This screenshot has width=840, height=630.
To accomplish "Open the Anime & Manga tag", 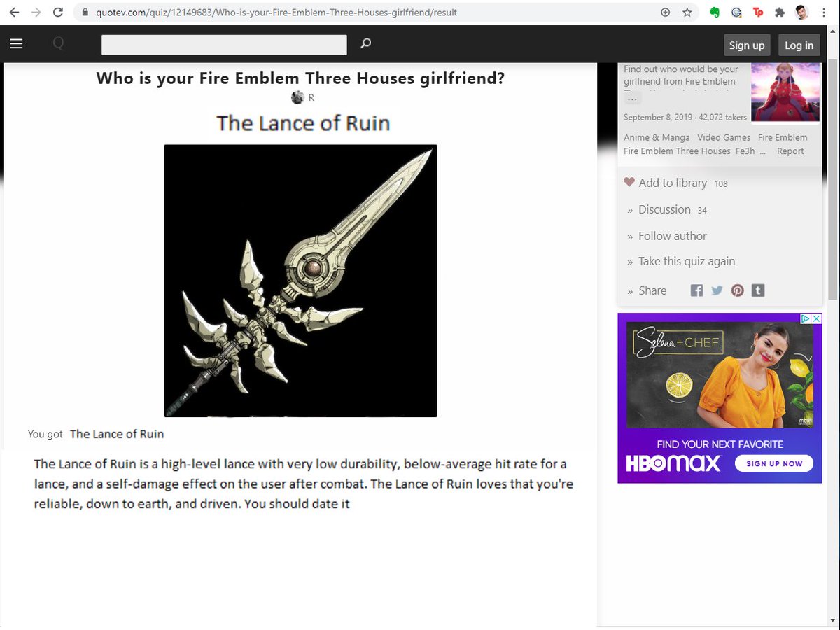I will (x=657, y=137).
